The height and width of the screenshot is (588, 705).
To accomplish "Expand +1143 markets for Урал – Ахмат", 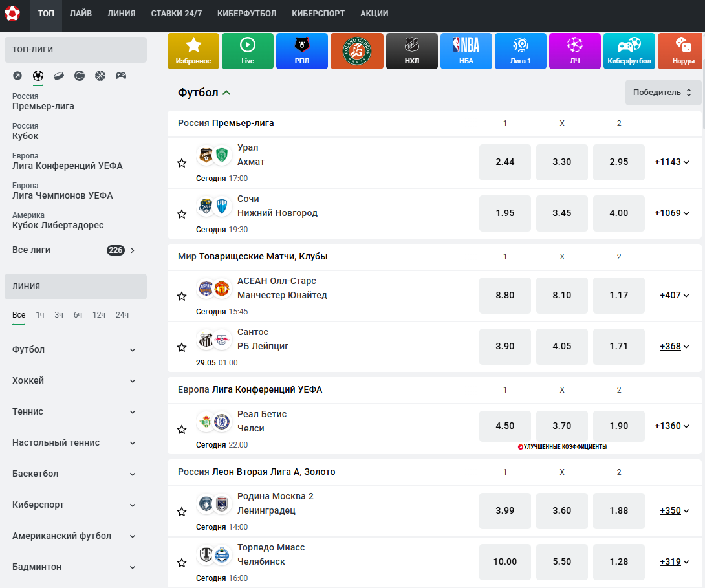I will 672,162.
